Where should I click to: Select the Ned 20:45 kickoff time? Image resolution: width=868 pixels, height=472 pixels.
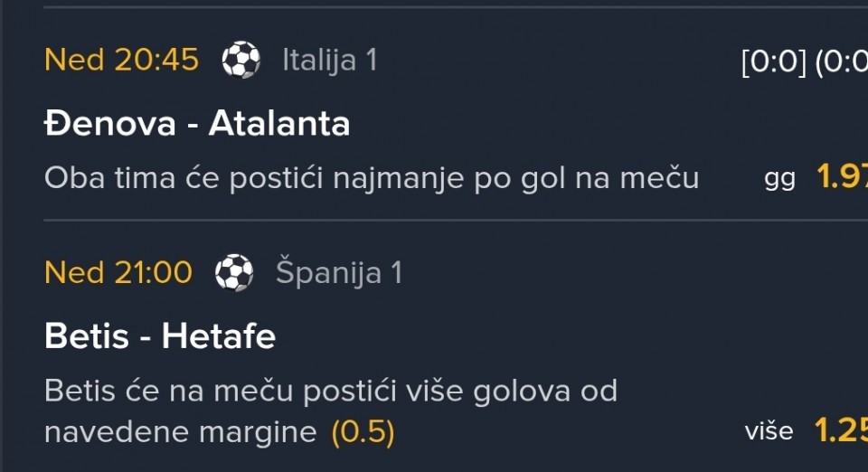click(121, 61)
